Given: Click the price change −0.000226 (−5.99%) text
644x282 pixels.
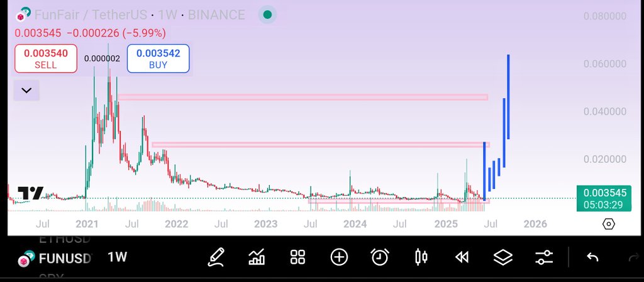Looking at the screenshot, I should 116,33.
